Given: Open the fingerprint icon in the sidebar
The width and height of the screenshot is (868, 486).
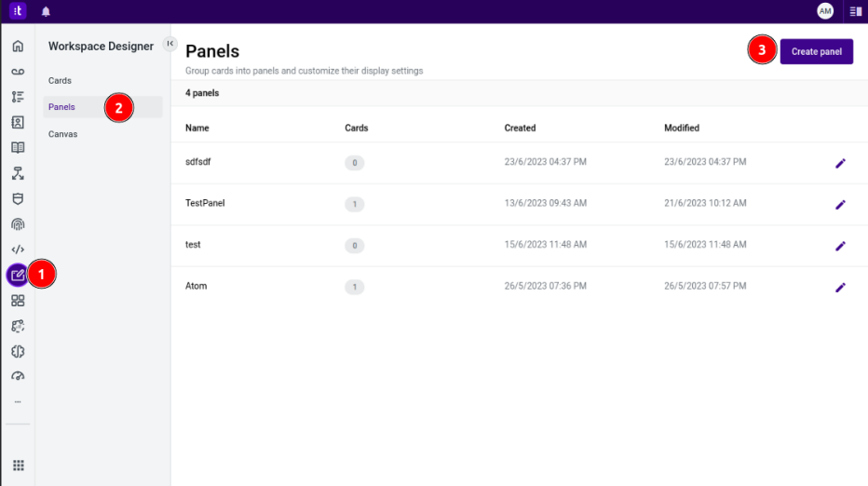Looking at the screenshot, I should coord(18,224).
